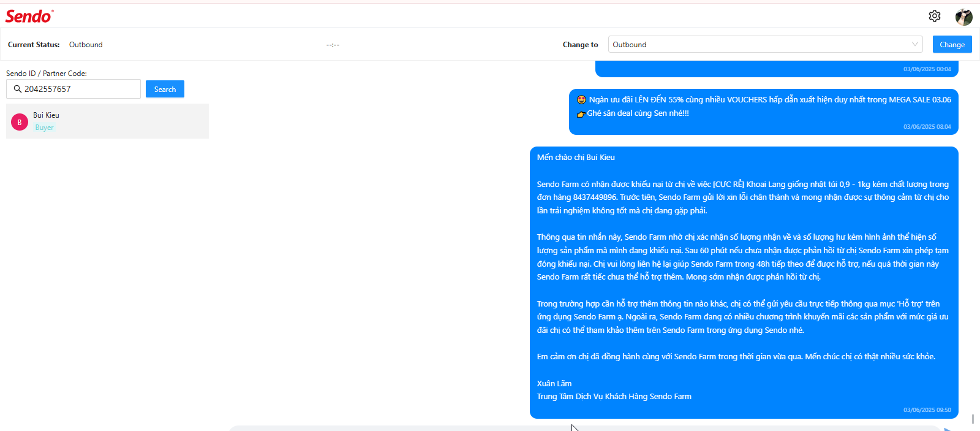980x431 pixels.
Task: Click the timestamp 03/06/2025 08:04
Action: [x=927, y=126]
